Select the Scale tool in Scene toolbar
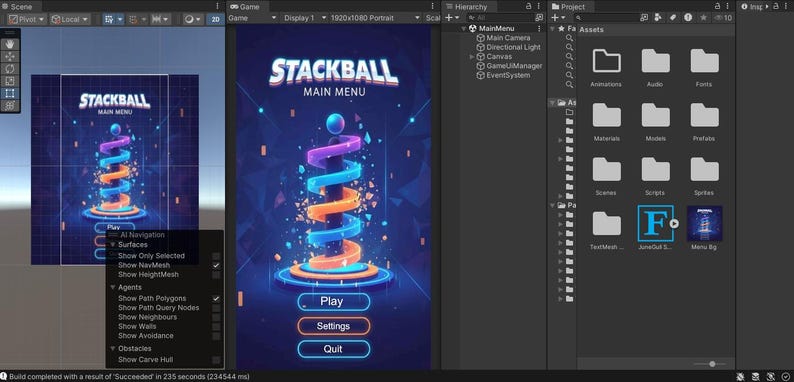 point(10,81)
